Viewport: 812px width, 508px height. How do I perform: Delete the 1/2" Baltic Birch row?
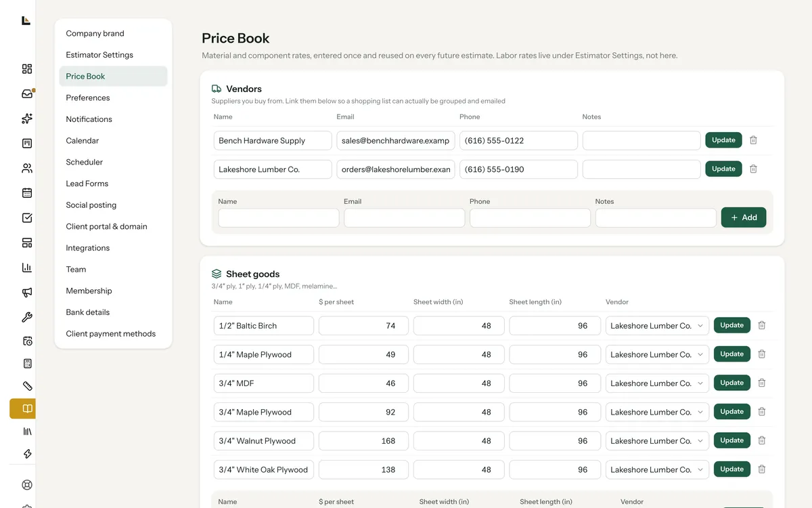[761, 325]
